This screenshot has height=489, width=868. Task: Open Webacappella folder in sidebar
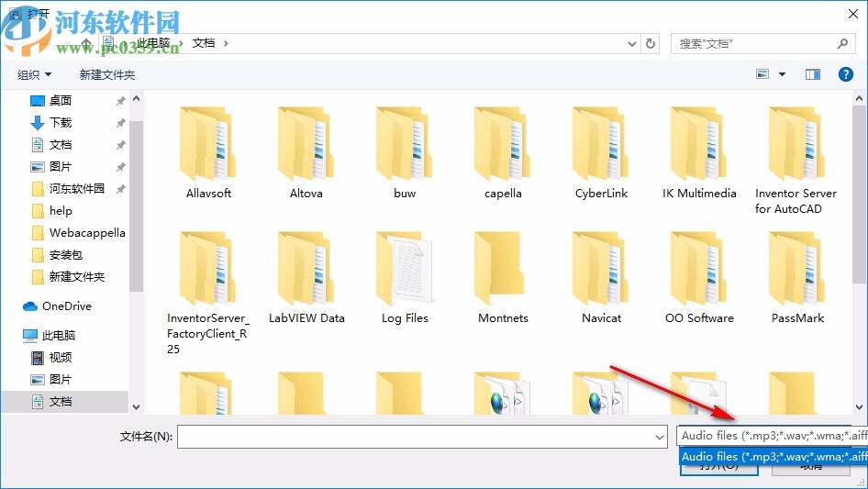pyautogui.click(x=87, y=233)
